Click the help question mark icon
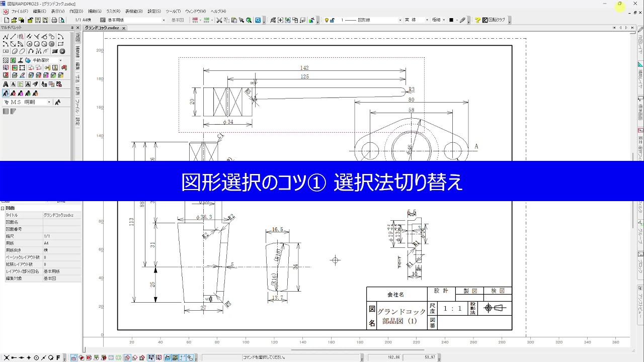Viewport: 644px width, 362px height. click(477, 20)
